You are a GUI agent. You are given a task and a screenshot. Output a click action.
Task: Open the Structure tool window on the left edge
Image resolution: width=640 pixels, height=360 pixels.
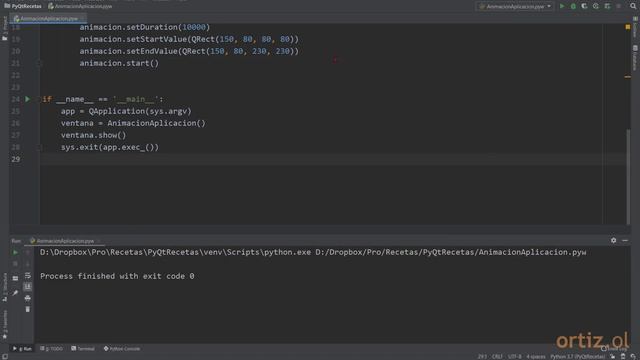(4, 287)
